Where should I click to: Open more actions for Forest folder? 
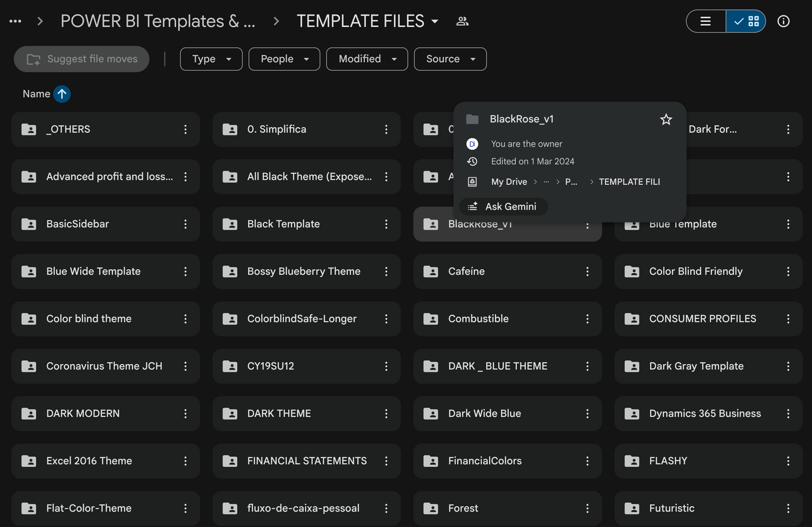pos(587,508)
